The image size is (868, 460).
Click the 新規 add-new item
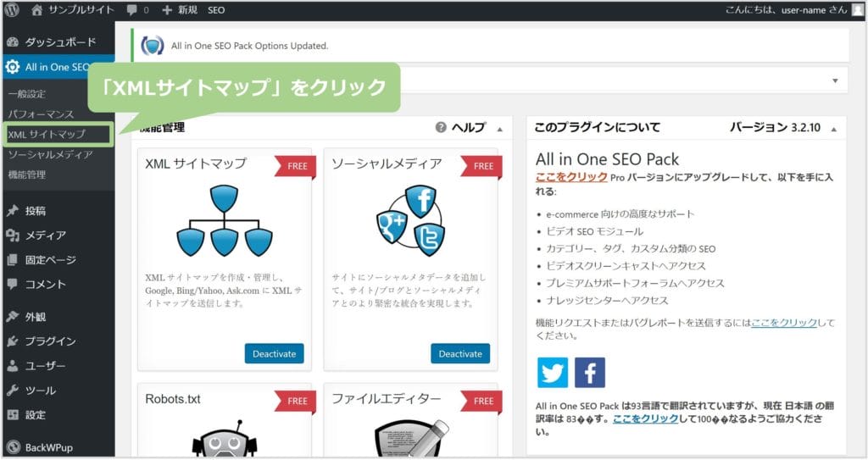[x=180, y=10]
